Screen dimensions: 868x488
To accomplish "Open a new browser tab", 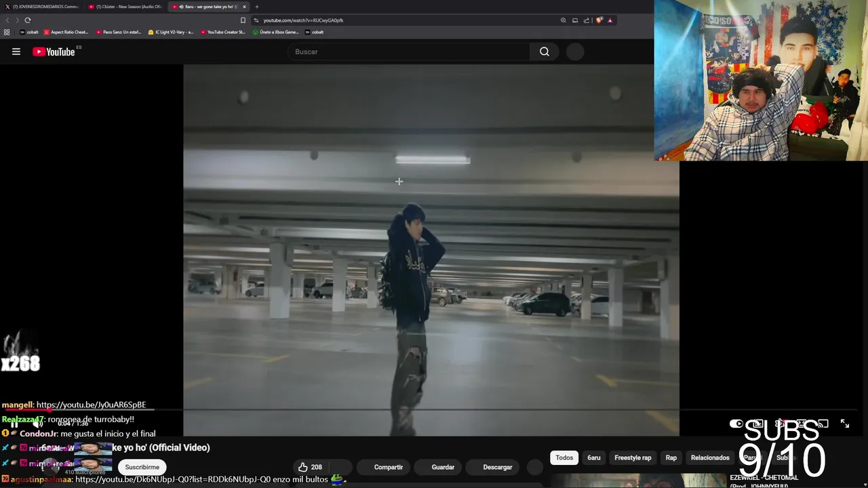I will point(256,7).
